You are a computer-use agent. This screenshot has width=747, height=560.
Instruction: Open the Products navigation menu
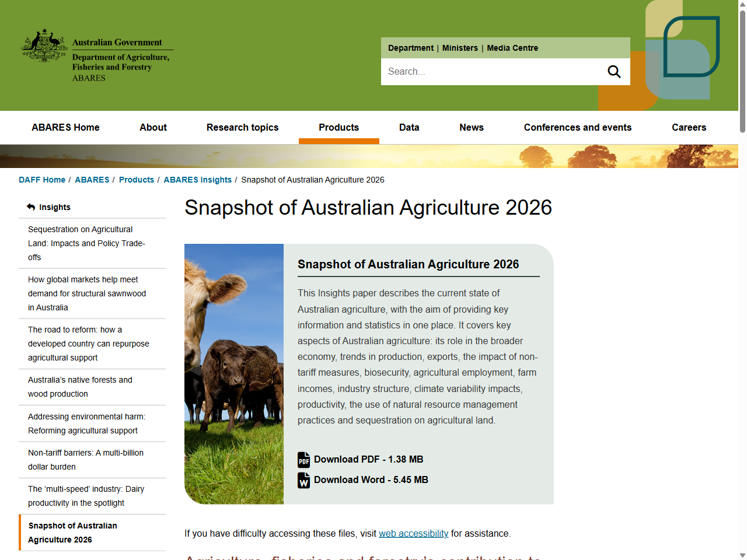coord(339,127)
